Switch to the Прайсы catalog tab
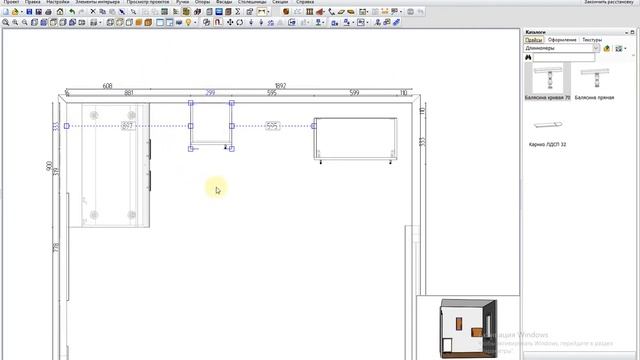Image resolution: width=640 pixels, height=360 pixels. coord(533,40)
